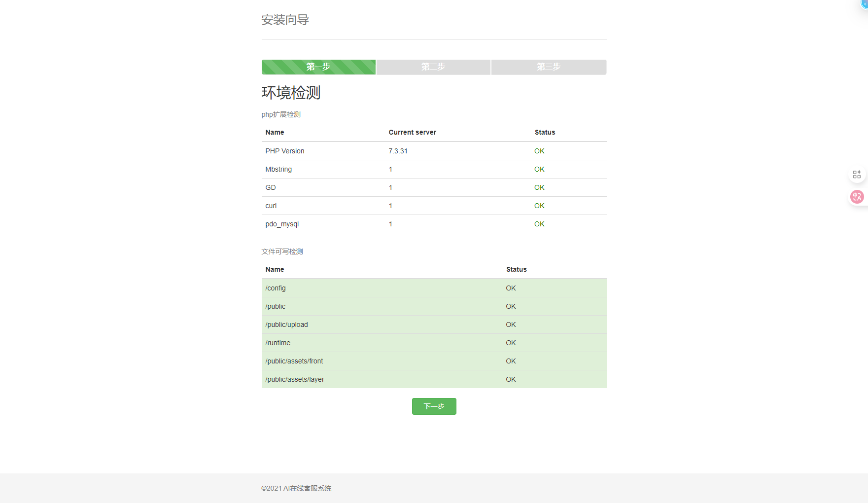Select the GD row name
This screenshot has width=868, height=503.
271,187
